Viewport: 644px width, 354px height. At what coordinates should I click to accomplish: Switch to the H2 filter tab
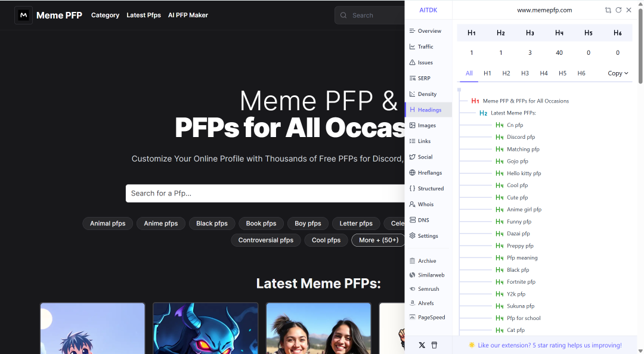coord(506,73)
